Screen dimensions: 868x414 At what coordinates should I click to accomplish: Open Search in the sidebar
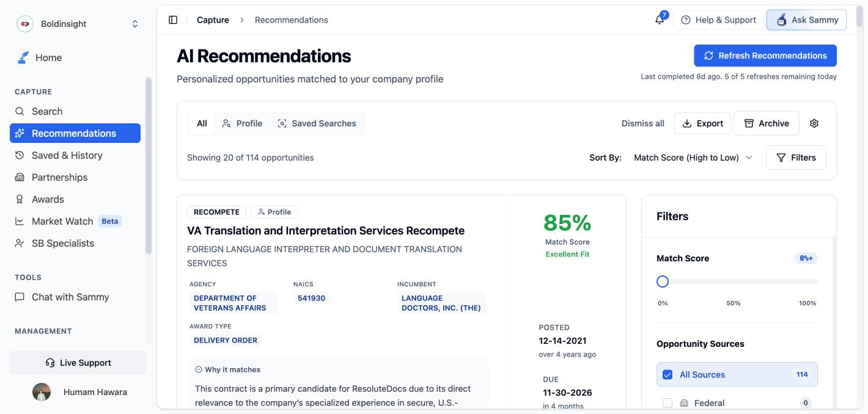pyautogui.click(x=75, y=111)
